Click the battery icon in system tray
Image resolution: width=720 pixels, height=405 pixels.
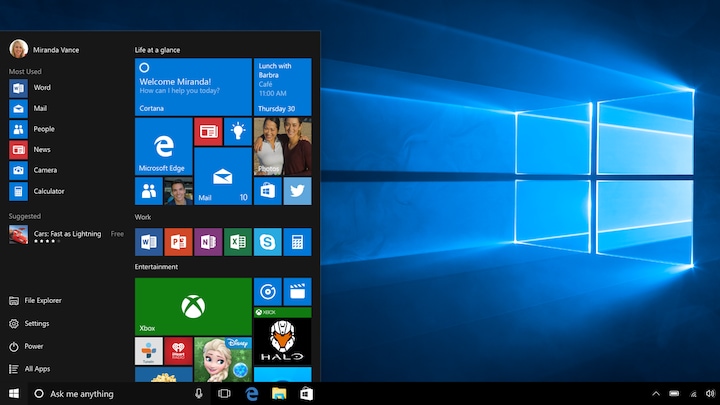tap(674, 394)
